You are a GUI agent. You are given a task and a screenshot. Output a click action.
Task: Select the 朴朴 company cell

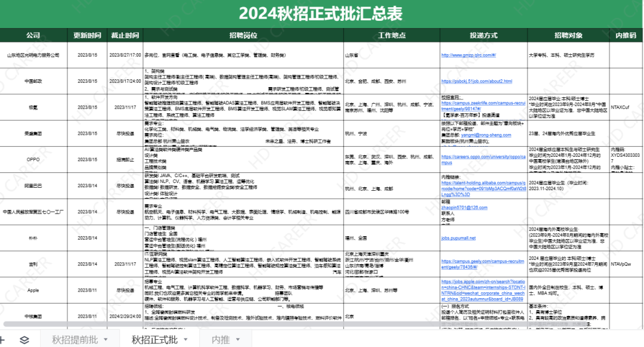coord(33,238)
